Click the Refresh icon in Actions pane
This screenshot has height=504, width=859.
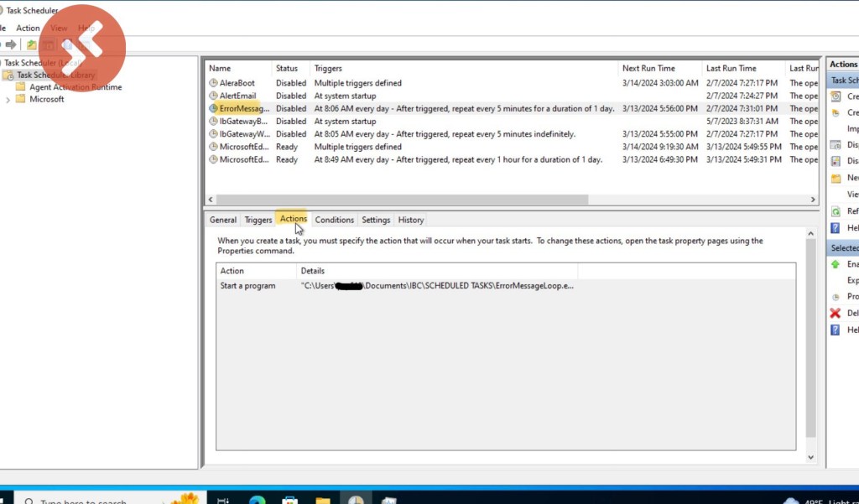click(836, 211)
